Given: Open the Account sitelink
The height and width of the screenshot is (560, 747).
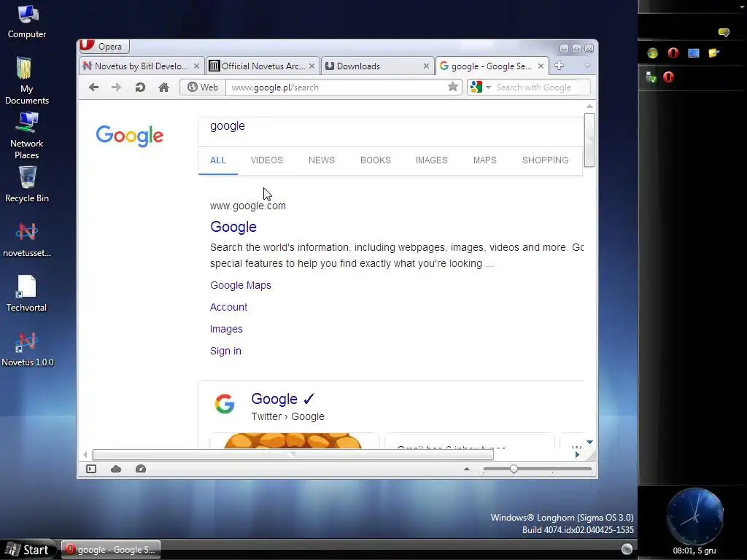Looking at the screenshot, I should click(228, 307).
